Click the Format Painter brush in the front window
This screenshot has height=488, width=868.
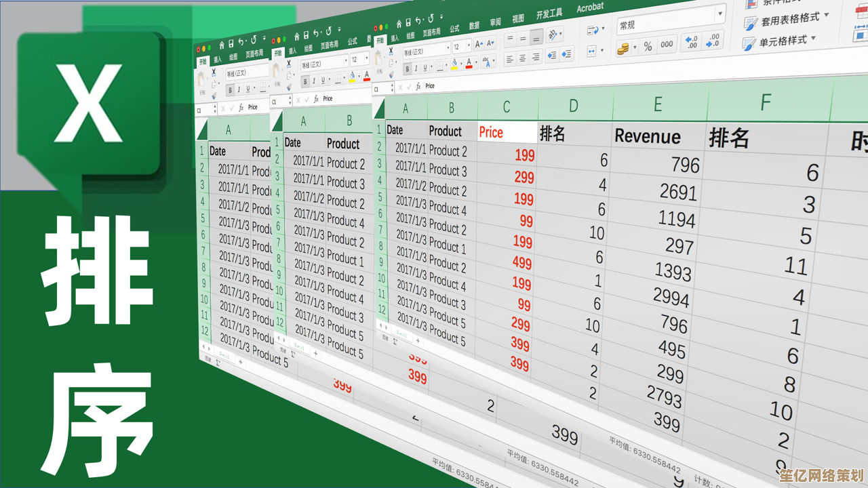coord(391,75)
